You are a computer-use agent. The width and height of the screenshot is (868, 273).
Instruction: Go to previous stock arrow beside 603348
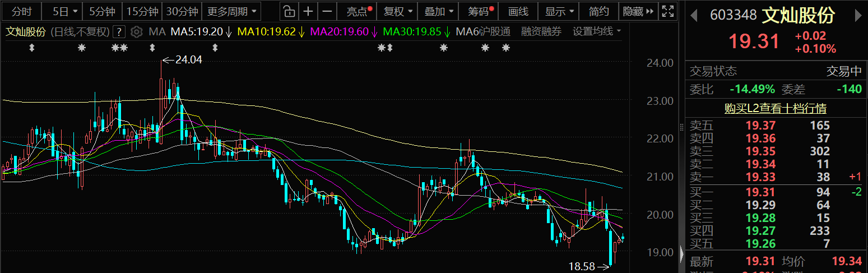point(693,15)
